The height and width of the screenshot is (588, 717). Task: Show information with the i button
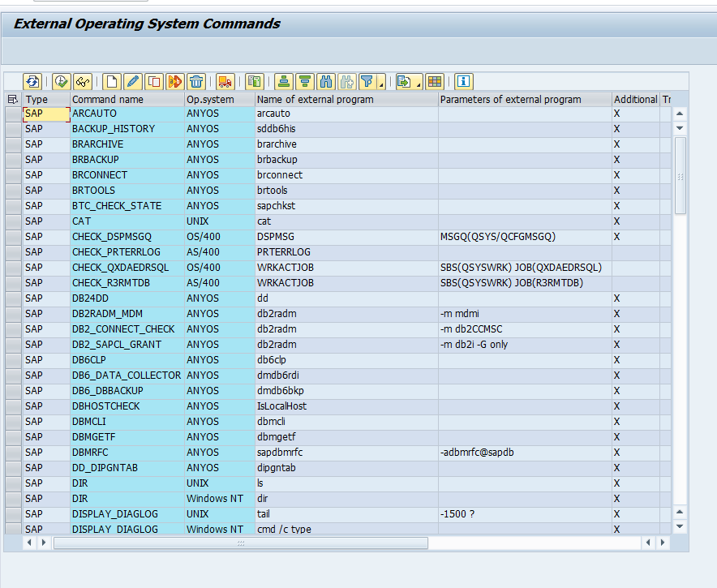point(463,81)
